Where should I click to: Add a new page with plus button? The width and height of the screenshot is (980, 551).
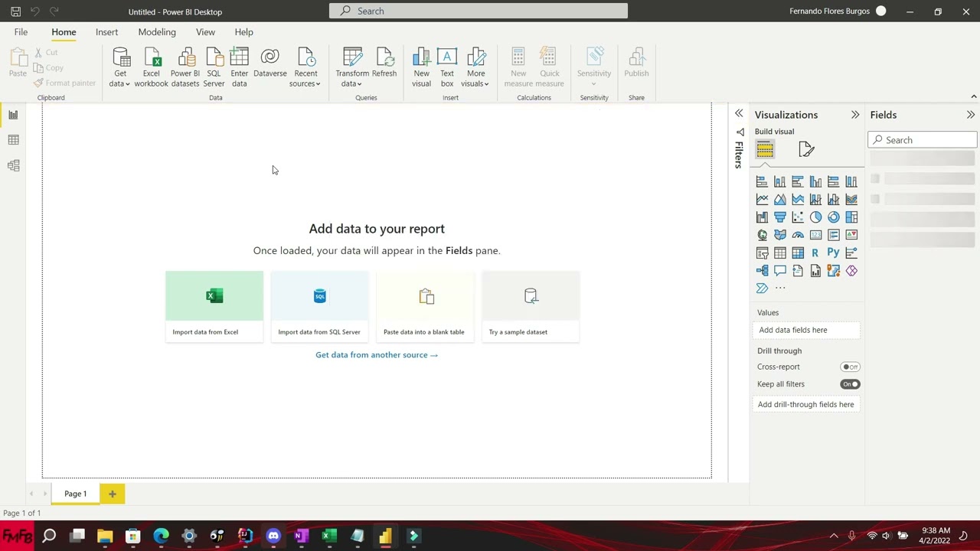pyautogui.click(x=112, y=494)
